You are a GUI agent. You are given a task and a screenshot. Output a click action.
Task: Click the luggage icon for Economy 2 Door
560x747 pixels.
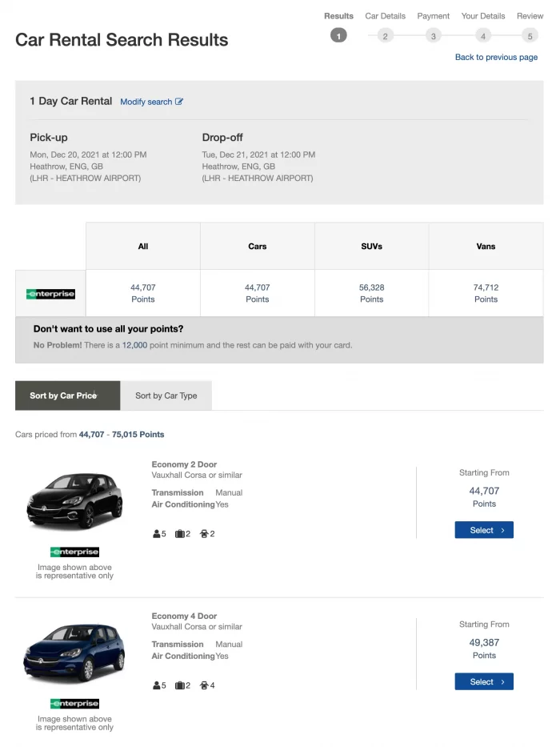(x=179, y=533)
